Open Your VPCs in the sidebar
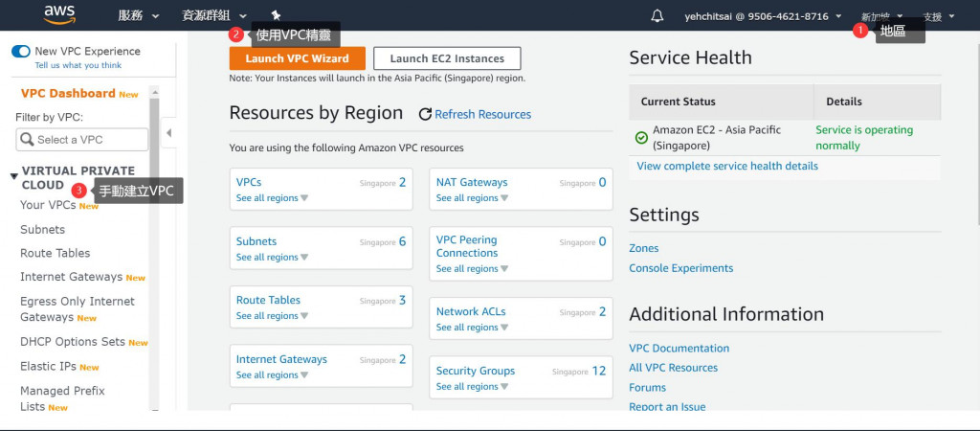The height and width of the screenshot is (431, 980). (x=48, y=205)
